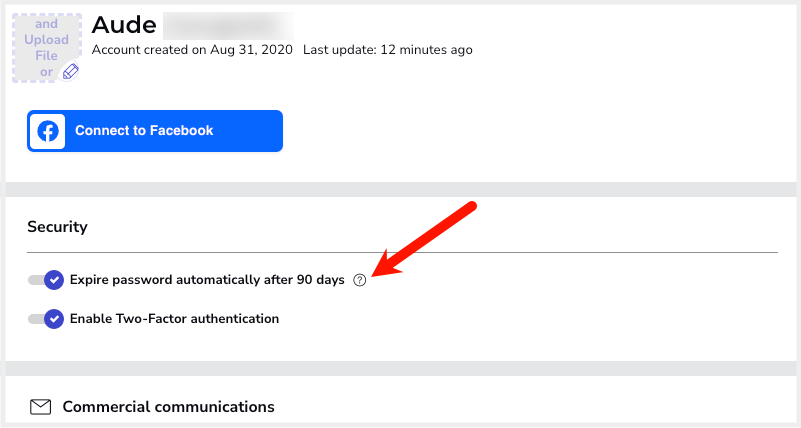Viewport: 801px width, 428px height.
Task: Click the divider line under Security
Action: [402, 253]
